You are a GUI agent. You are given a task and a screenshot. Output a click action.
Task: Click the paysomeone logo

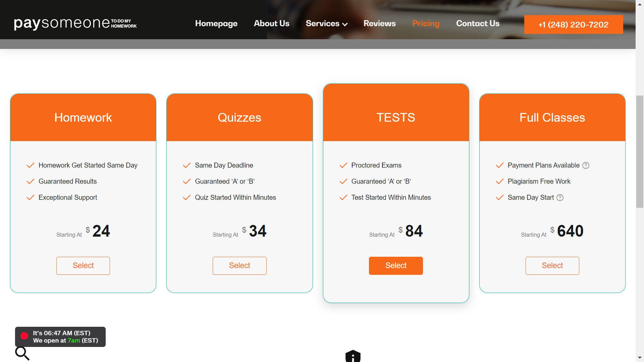[75, 23]
